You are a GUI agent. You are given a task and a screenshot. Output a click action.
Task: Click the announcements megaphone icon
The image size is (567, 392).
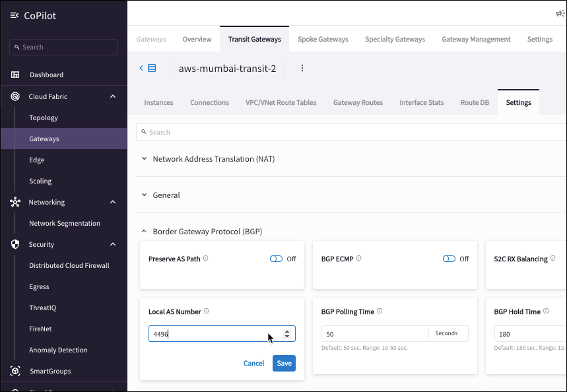point(560,13)
